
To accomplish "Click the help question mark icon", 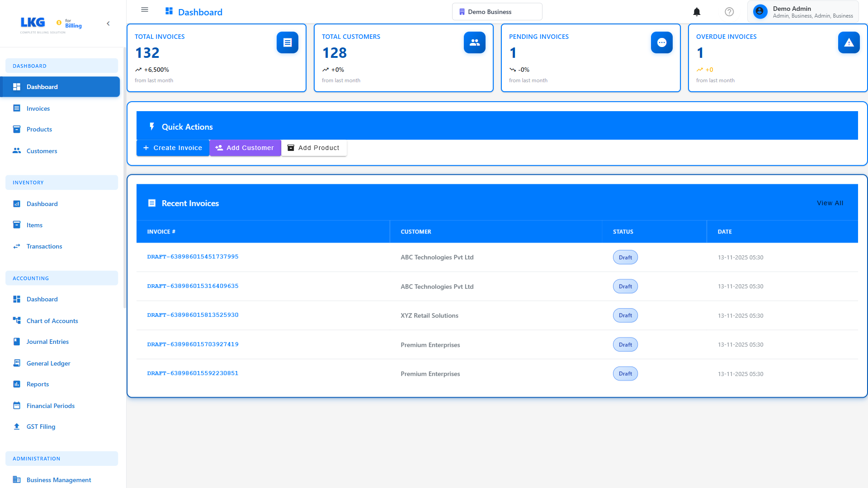I will tap(729, 12).
